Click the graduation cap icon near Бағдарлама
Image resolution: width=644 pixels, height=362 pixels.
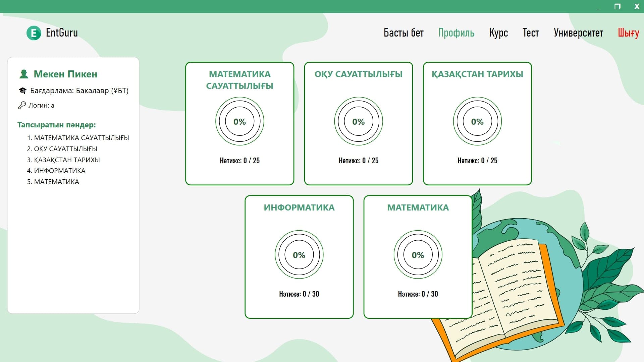[22, 91]
